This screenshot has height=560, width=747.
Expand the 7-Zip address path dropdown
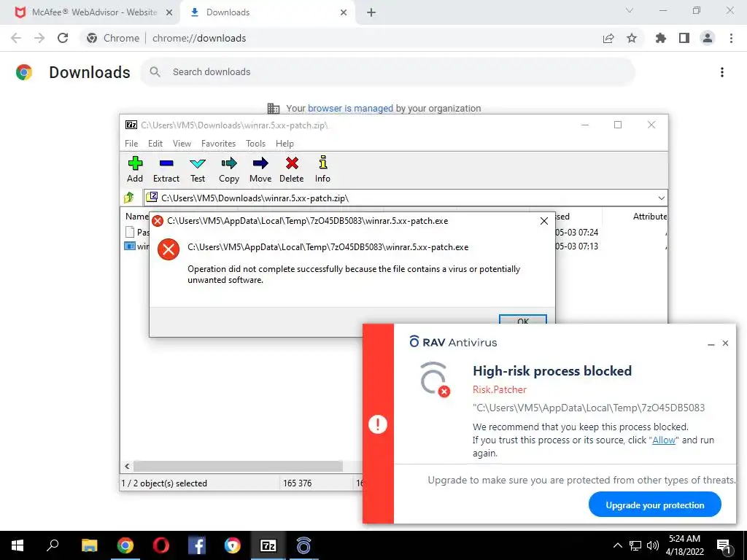(x=661, y=198)
